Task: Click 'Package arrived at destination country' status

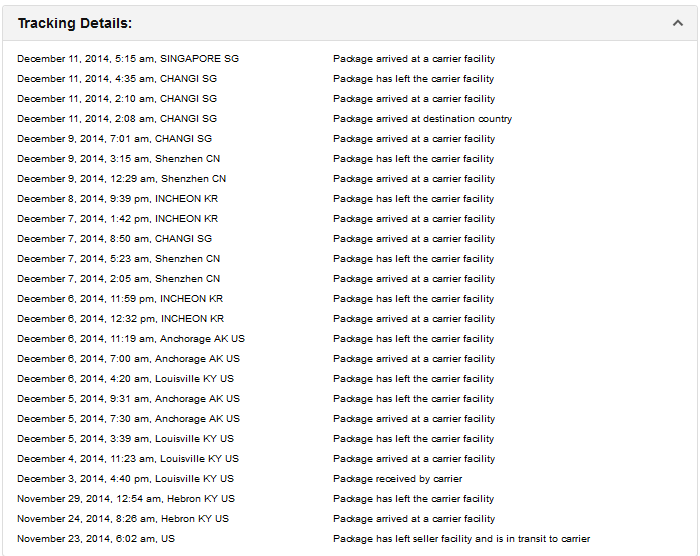Action: (x=422, y=119)
